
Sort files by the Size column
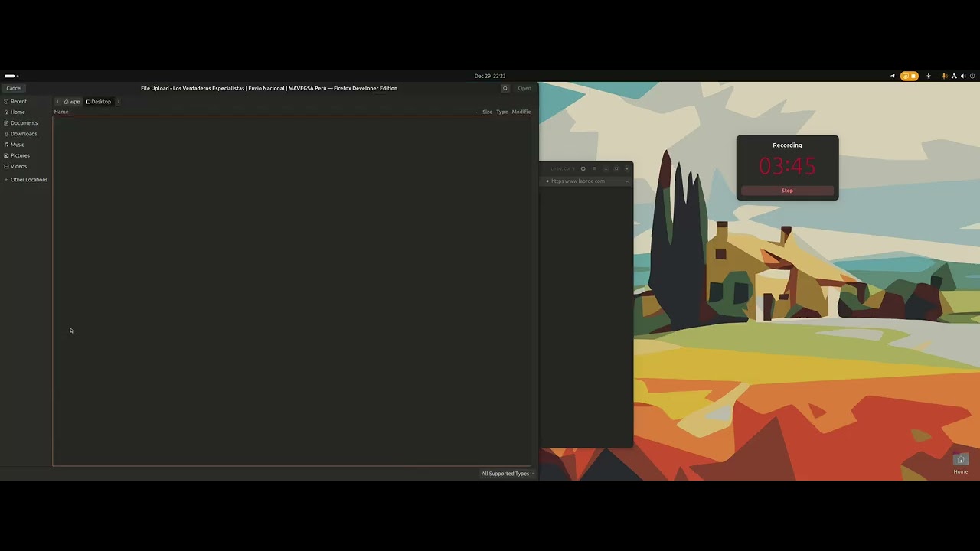click(x=487, y=112)
